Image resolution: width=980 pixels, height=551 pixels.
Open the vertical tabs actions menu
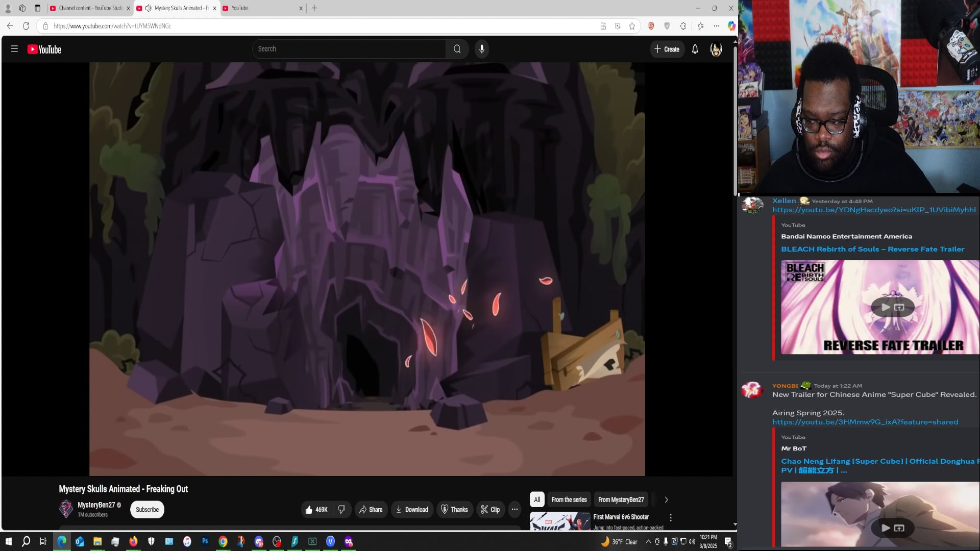(37, 8)
